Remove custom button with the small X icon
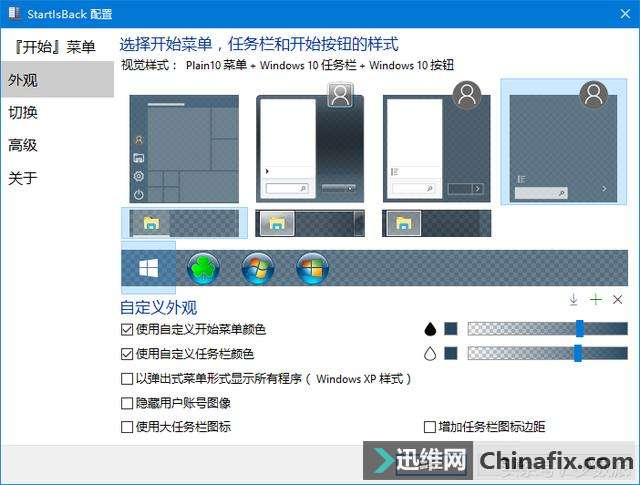640x485 pixels. (618, 299)
